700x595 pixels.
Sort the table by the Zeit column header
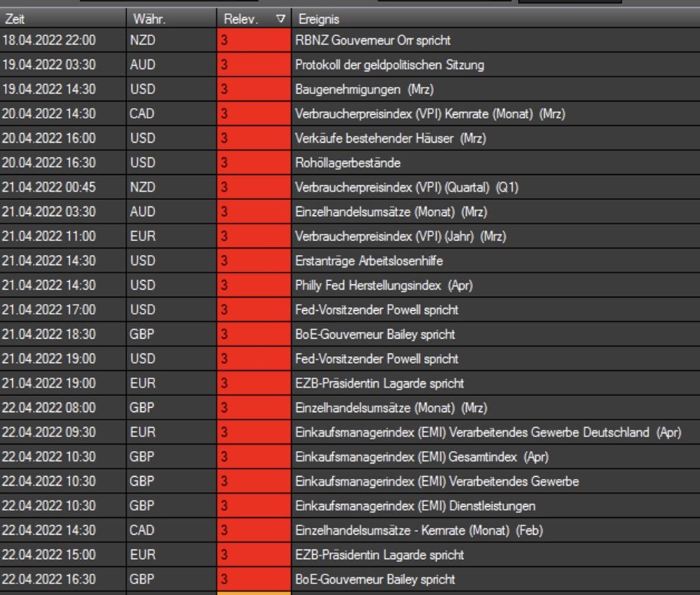[x=62, y=19]
